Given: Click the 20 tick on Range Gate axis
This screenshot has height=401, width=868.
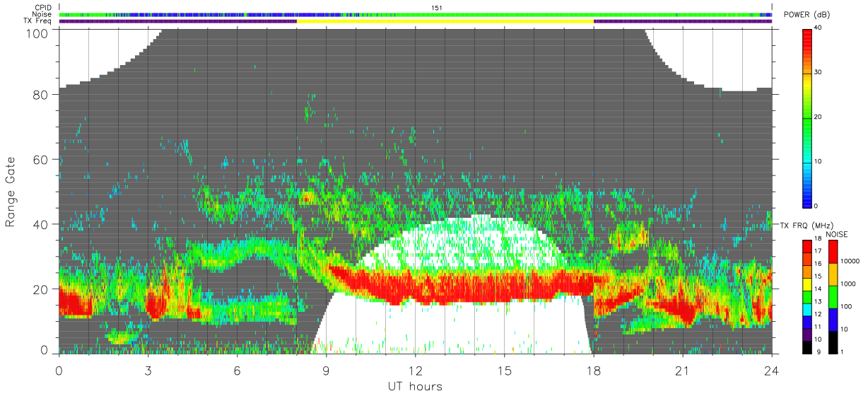Looking at the screenshot, I should [x=42, y=289].
